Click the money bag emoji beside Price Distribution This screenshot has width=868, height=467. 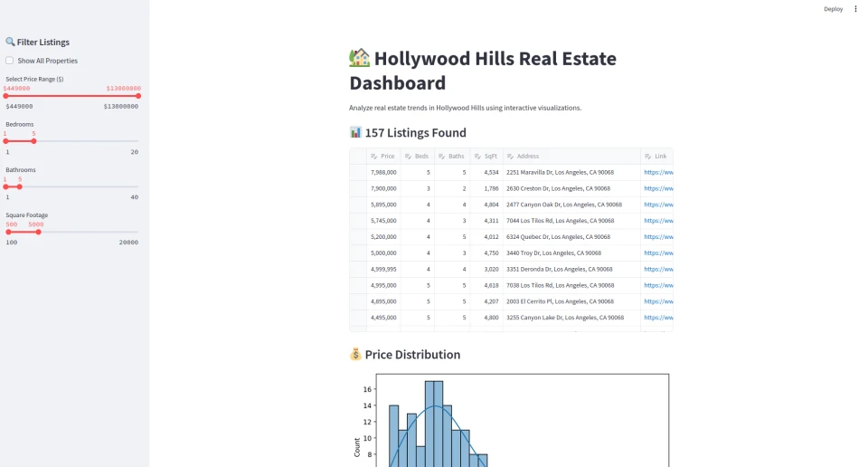point(355,354)
